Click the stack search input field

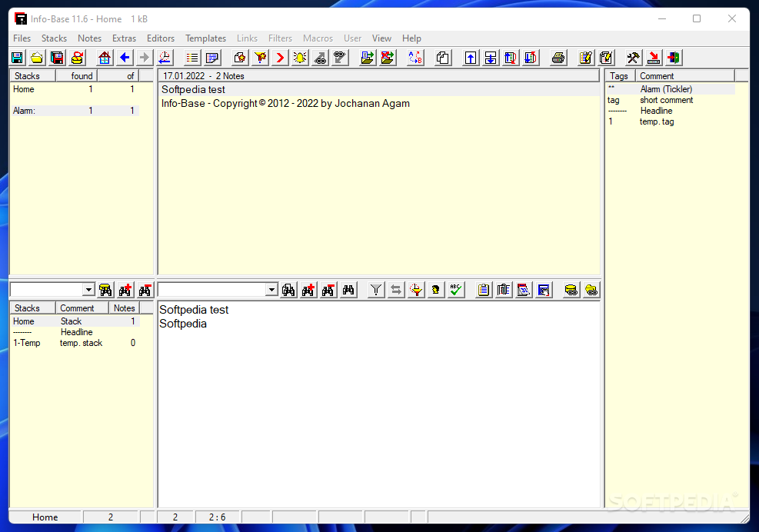(x=47, y=290)
